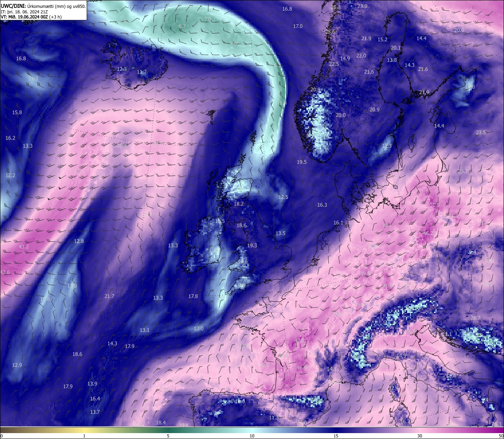Click the 13.5 value label
The width and height of the screenshot is (504, 439).
pos(280,233)
